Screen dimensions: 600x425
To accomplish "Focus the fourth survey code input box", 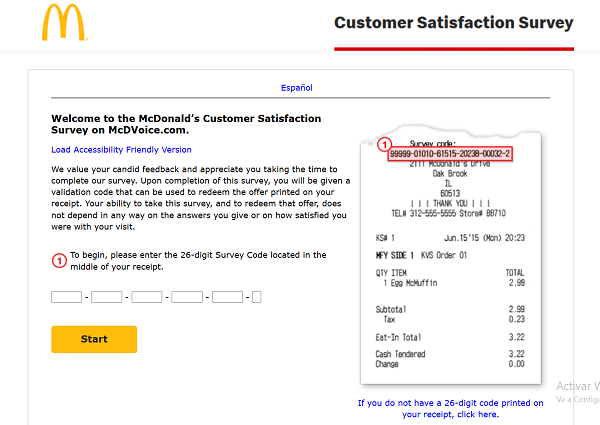I will 187,297.
